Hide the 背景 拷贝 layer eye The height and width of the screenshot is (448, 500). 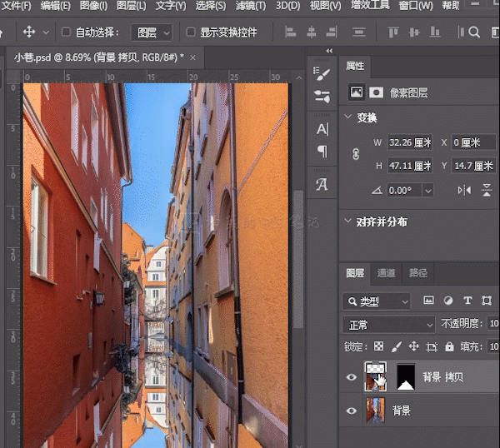pos(351,377)
